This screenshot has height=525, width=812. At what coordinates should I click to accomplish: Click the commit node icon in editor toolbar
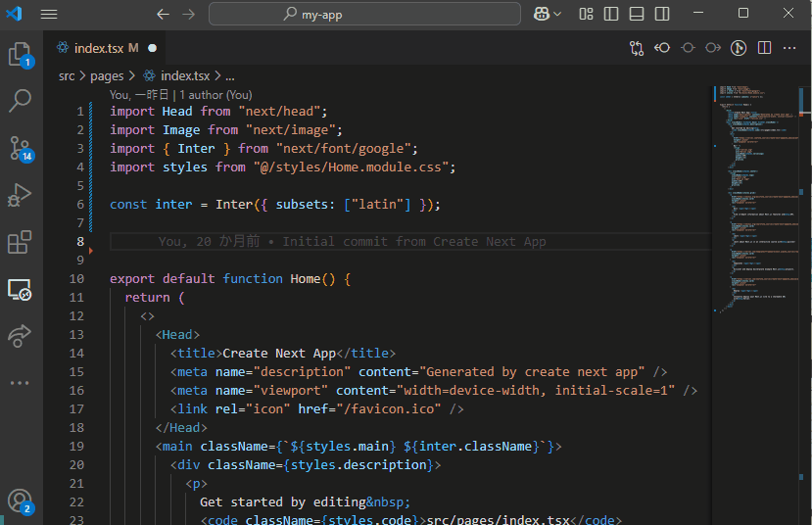[x=688, y=48]
